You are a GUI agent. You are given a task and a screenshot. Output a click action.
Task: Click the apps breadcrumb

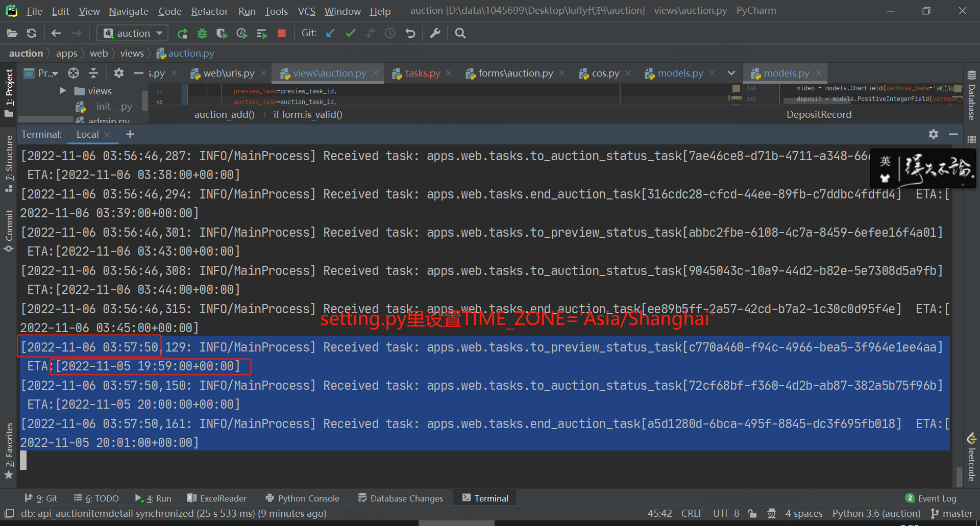(x=67, y=53)
